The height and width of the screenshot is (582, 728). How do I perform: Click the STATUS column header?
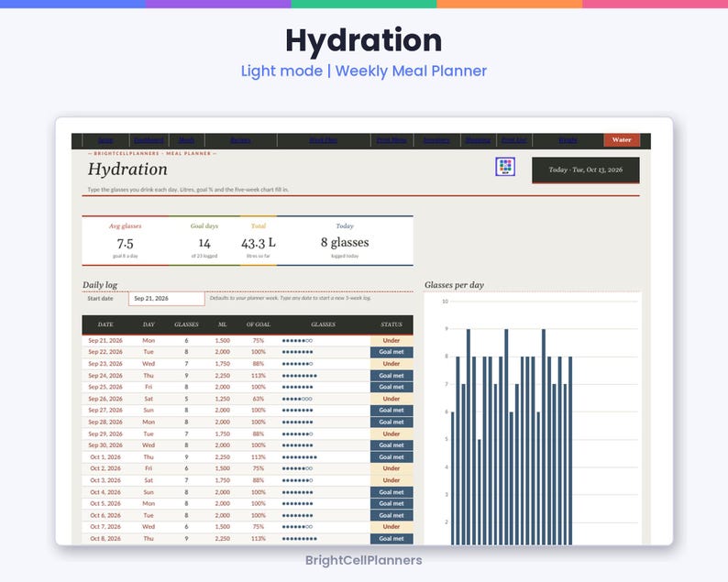392,324
